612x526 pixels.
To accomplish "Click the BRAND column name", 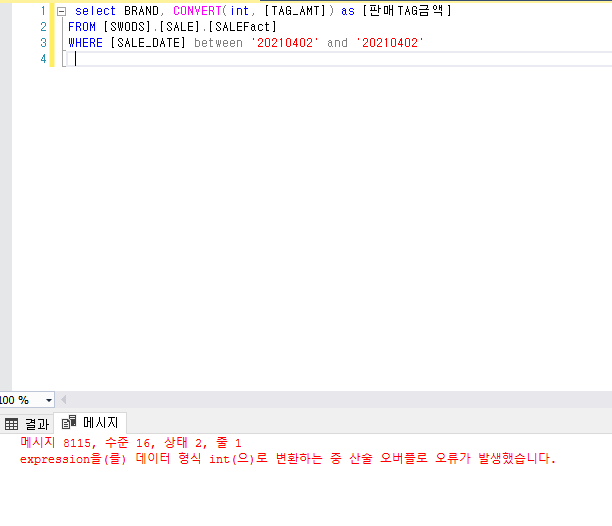I will 141,11.
